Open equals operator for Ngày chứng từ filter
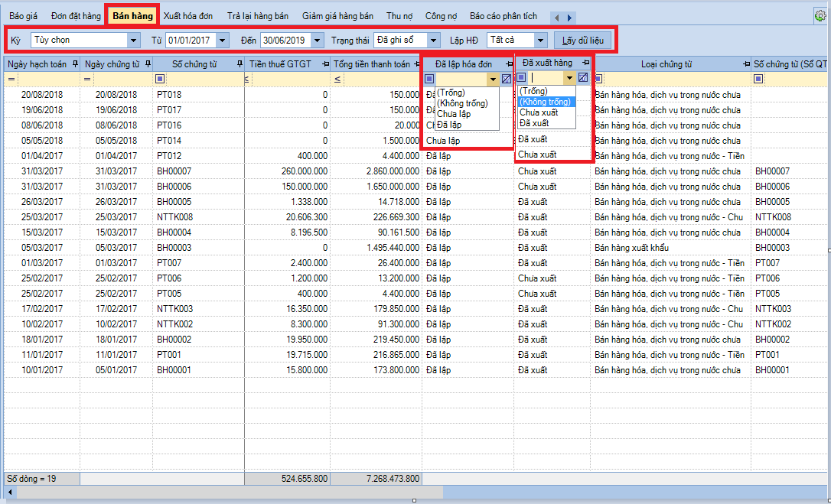This screenshot has height=504, width=831. click(87, 79)
